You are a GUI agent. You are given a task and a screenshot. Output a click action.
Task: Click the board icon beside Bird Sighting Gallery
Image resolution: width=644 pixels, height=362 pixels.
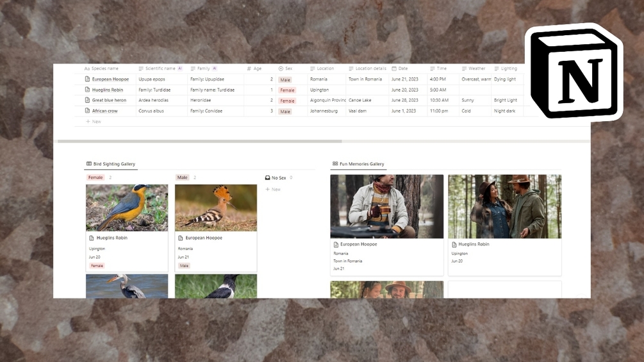[88, 164]
